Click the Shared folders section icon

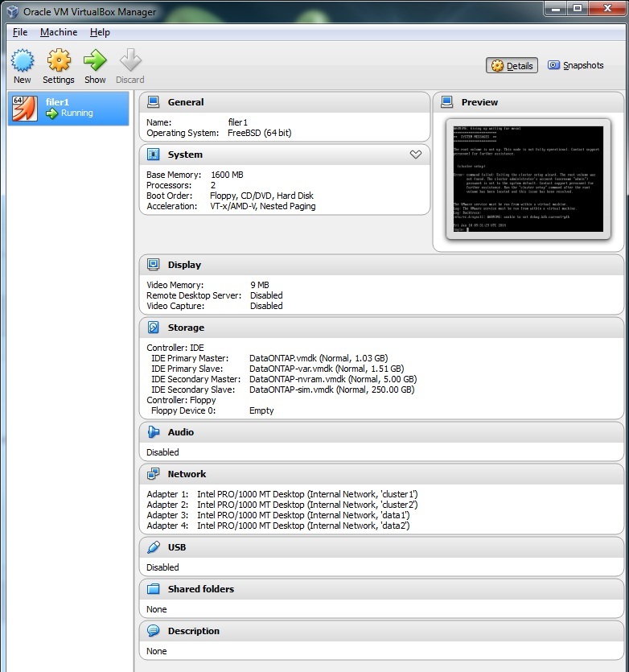pos(153,589)
